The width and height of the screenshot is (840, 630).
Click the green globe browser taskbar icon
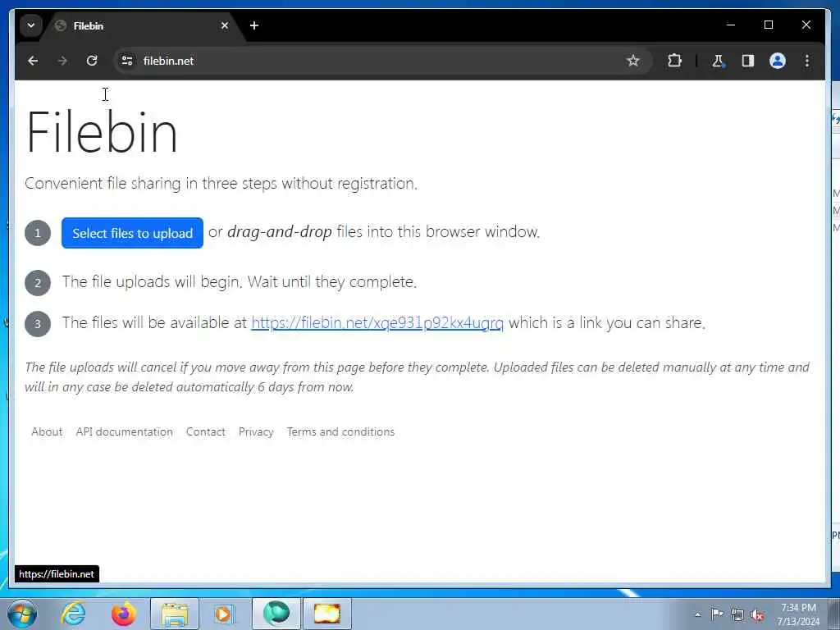click(x=276, y=614)
